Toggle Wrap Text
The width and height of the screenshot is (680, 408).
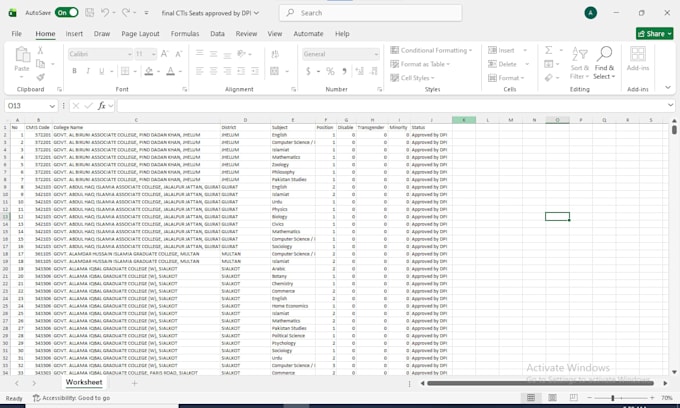(275, 54)
